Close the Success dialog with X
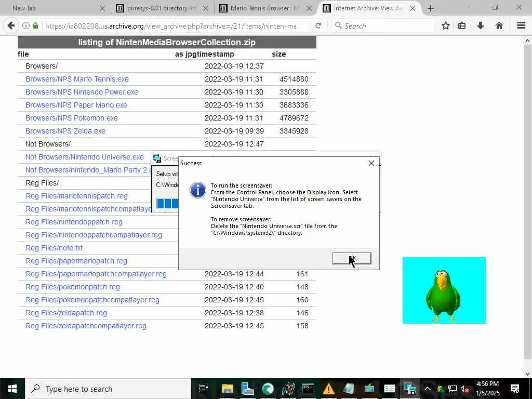 coord(371,163)
